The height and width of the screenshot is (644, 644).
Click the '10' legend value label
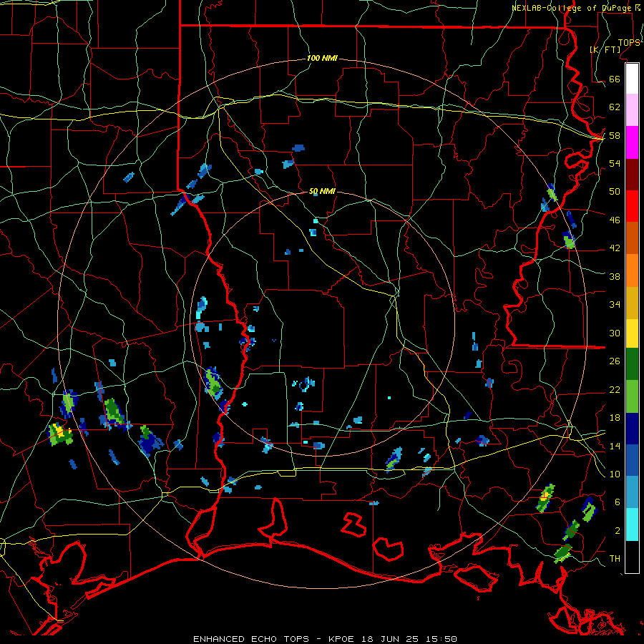[615, 474]
